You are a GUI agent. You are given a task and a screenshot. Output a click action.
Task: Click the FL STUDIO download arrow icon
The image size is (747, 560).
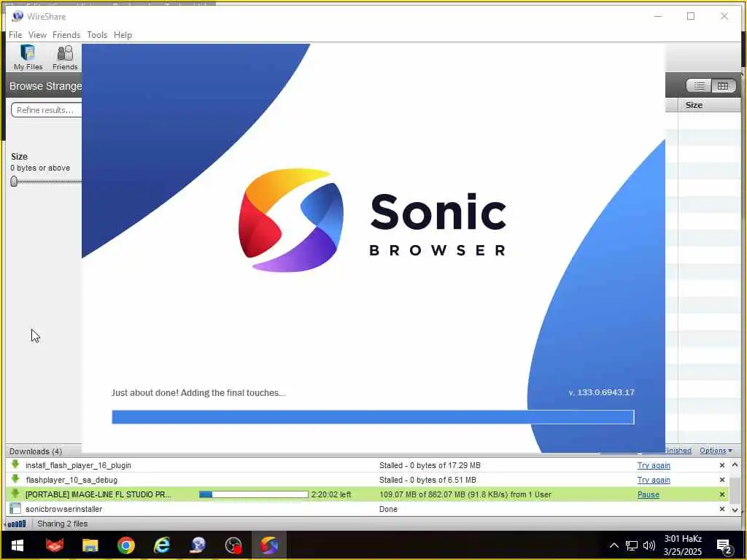coord(15,494)
